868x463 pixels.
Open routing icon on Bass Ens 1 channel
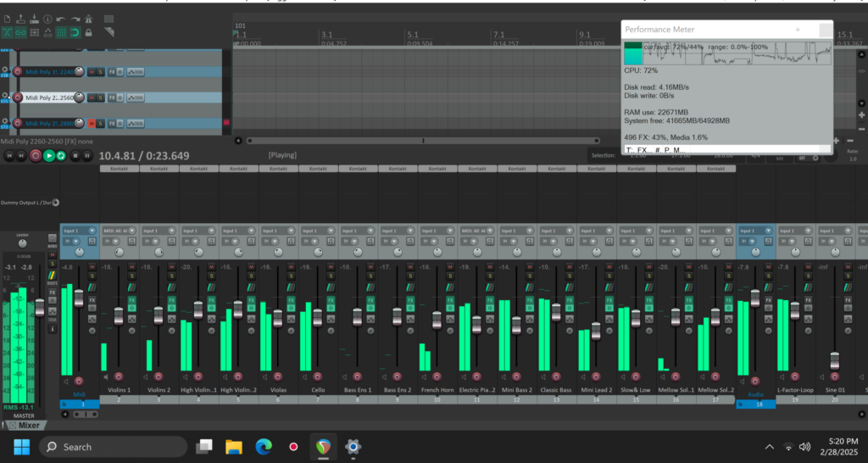tap(370, 287)
